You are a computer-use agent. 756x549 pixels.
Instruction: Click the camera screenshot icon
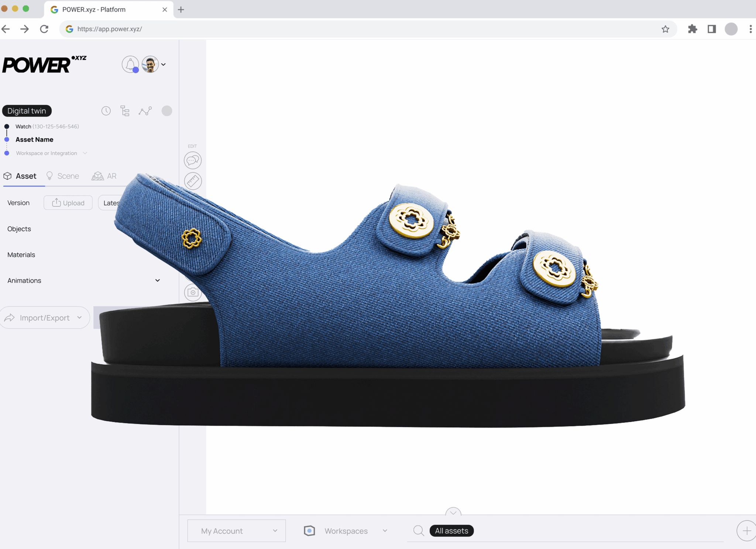coord(193,293)
